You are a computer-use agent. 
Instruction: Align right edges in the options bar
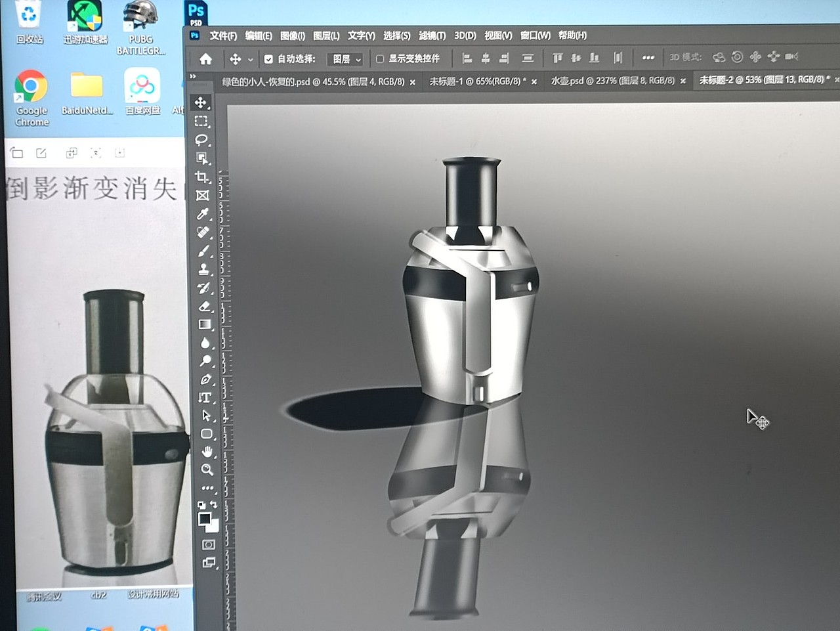pos(504,58)
